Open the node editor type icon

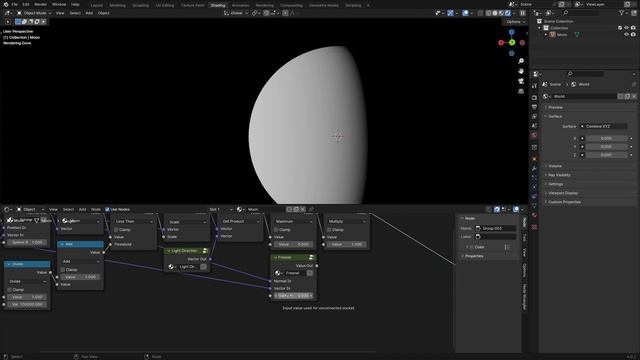pyautogui.click(x=7, y=209)
